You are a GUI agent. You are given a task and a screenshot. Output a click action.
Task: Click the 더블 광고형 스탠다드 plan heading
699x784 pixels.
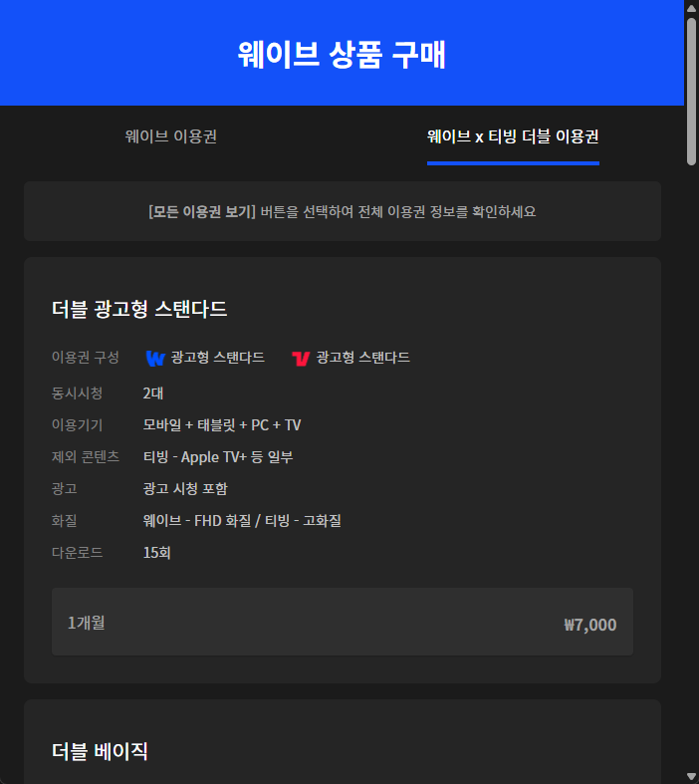coord(139,309)
